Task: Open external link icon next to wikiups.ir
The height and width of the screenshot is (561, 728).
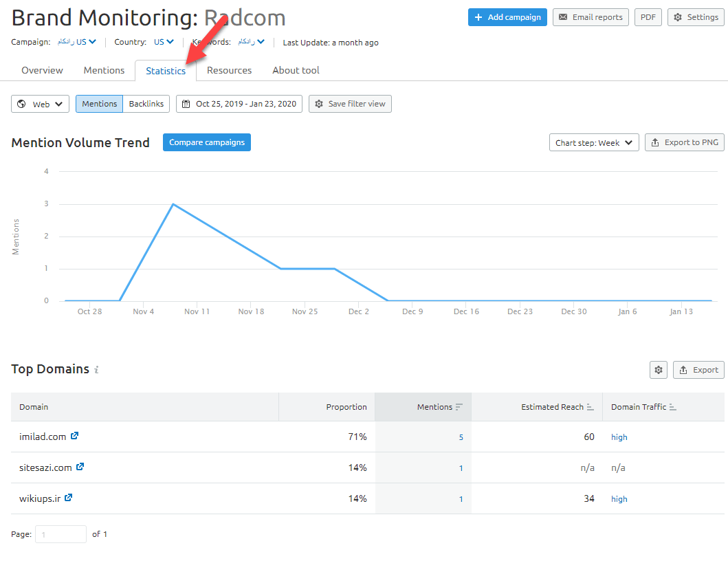Action: pyautogui.click(x=69, y=498)
